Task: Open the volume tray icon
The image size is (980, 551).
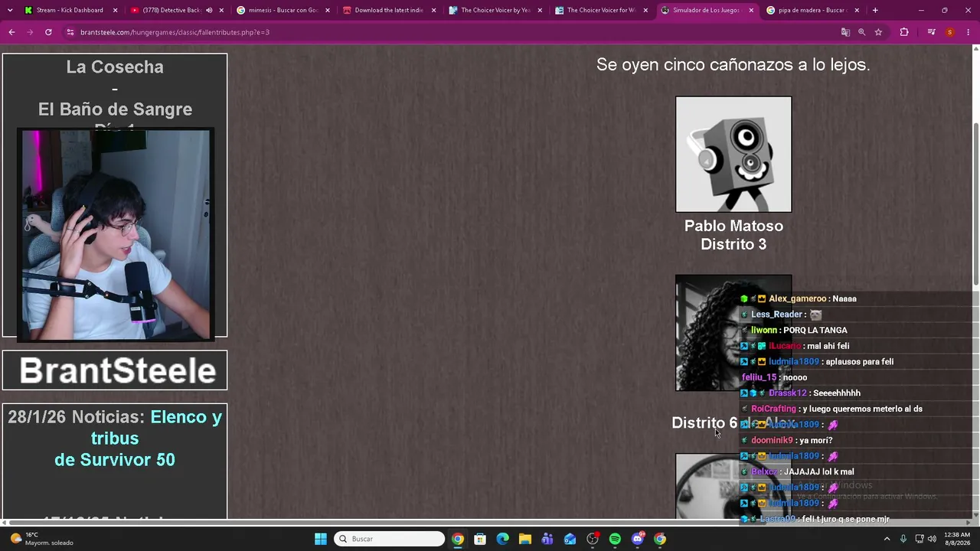Action: point(932,539)
